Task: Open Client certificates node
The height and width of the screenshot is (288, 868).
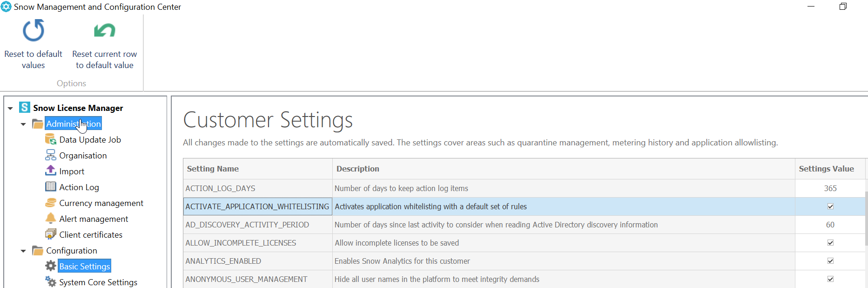Action: [x=91, y=234]
